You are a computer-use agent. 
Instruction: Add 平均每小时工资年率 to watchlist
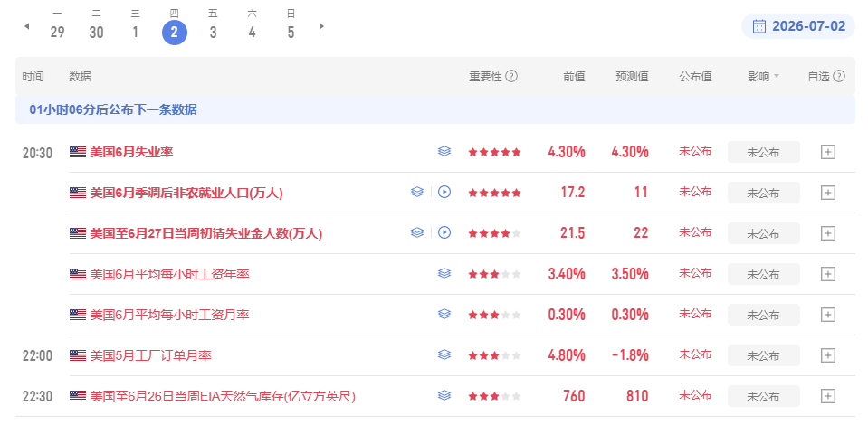click(827, 274)
